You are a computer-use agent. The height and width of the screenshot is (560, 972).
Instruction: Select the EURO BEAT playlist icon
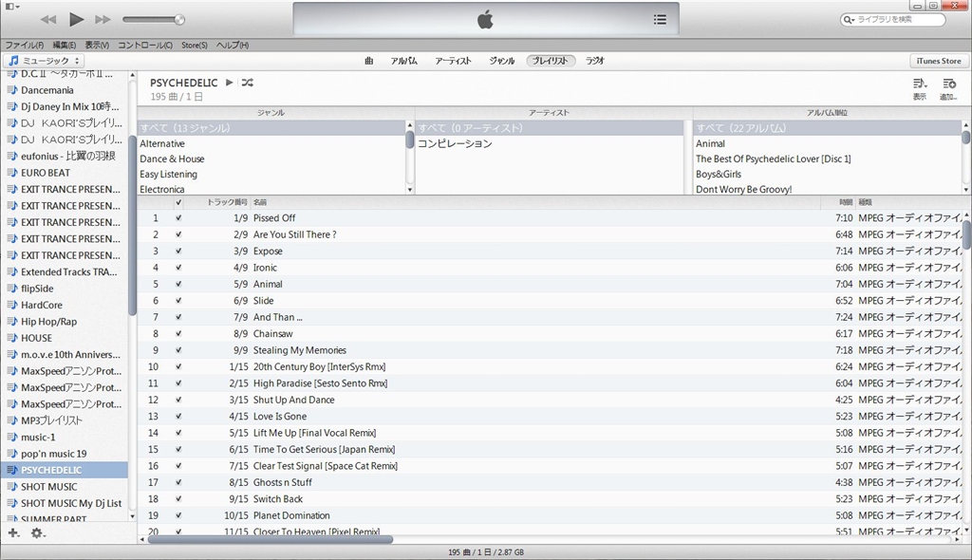coord(11,173)
